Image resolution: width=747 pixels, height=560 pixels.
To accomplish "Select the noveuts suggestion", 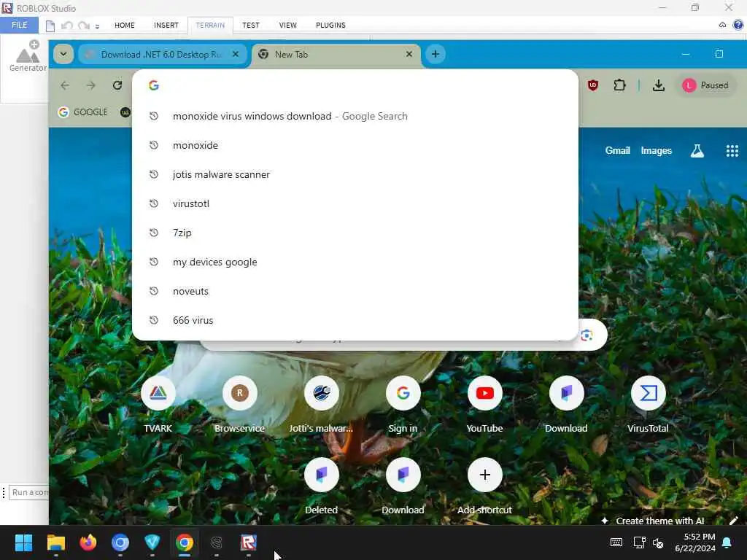I will 355,291.
